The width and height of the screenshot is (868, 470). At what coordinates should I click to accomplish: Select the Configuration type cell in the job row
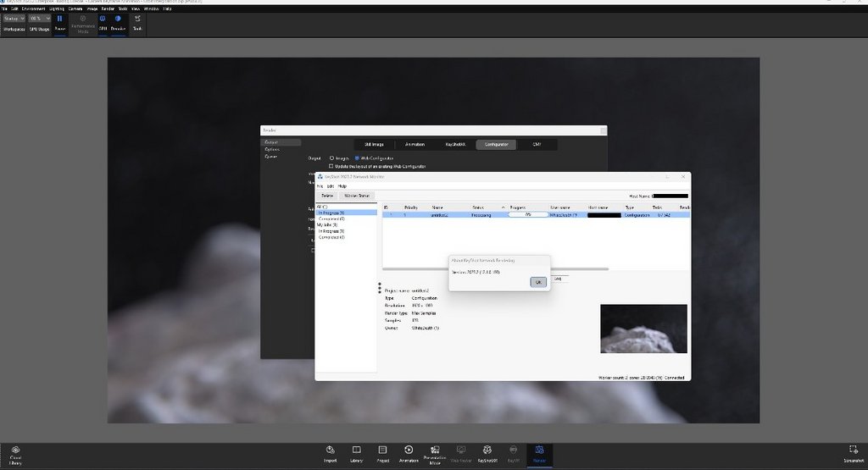point(637,214)
